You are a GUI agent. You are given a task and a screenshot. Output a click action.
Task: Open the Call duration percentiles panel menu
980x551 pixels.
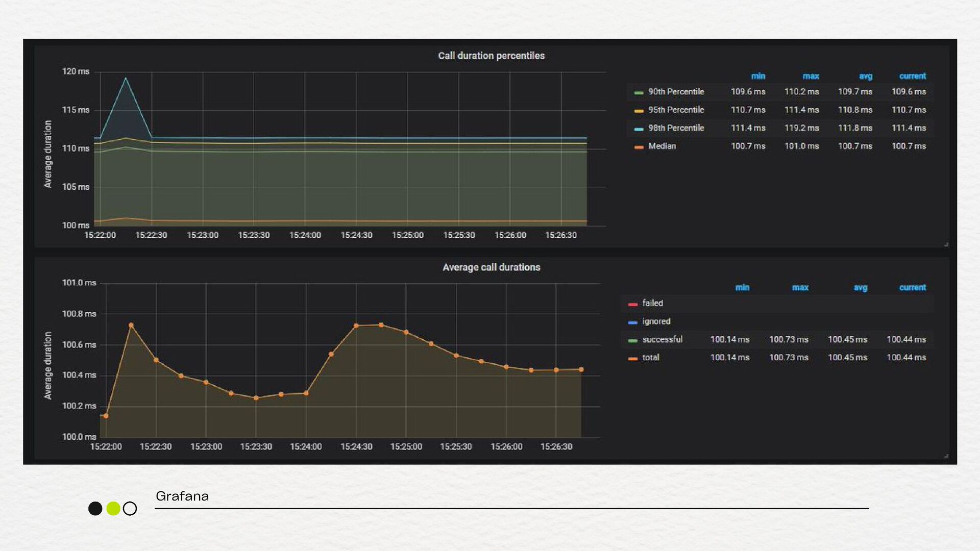coord(491,56)
